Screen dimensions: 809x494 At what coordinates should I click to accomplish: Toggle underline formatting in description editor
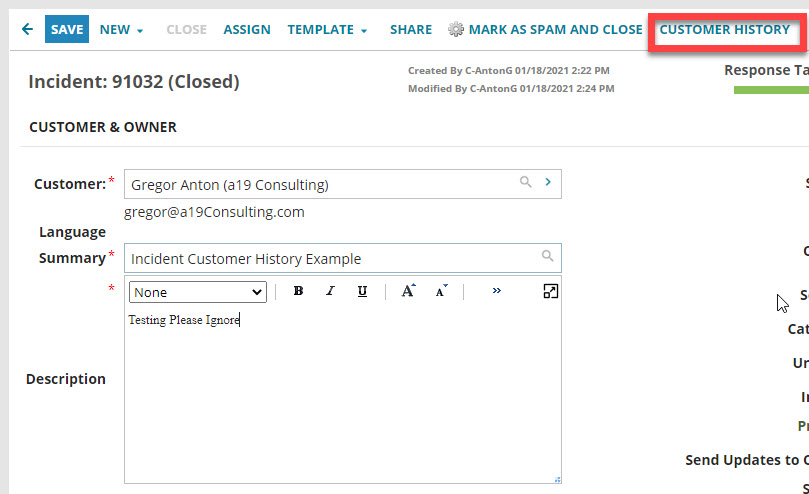(x=362, y=291)
